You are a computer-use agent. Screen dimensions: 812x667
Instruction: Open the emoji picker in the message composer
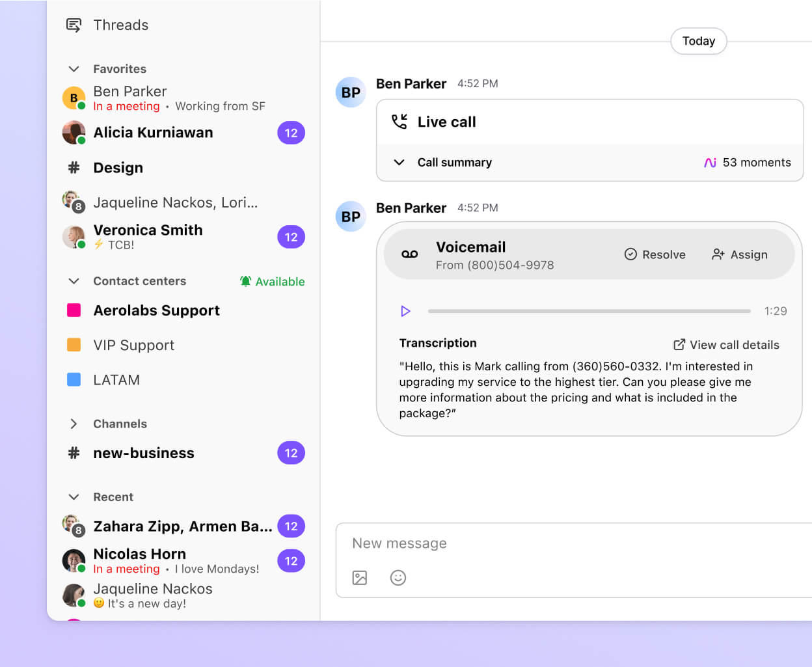(398, 577)
